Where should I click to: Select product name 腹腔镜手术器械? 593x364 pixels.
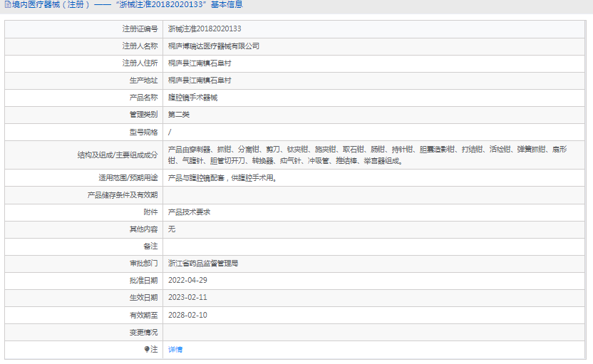click(x=192, y=98)
